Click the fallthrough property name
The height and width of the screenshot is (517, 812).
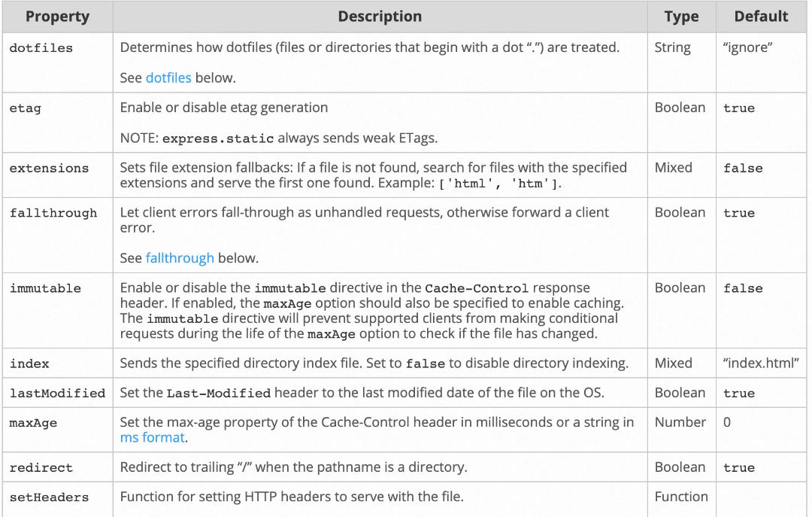tap(53, 214)
